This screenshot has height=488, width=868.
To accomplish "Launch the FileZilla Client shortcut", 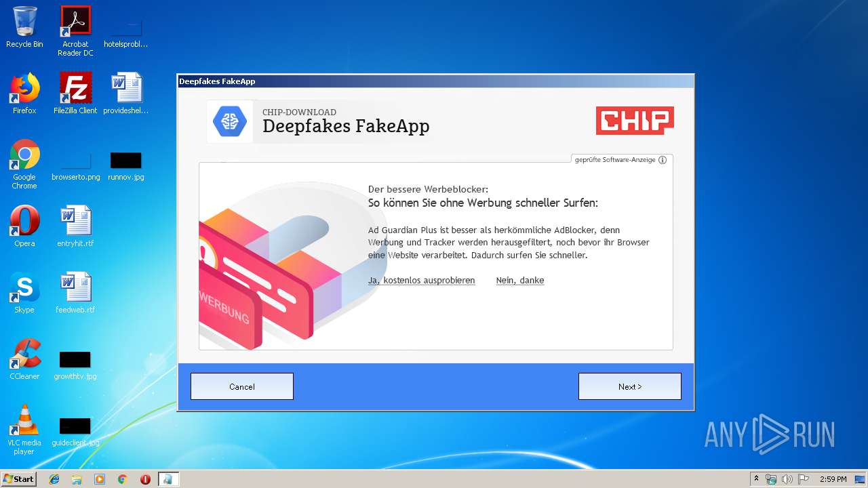I will pos(75,94).
